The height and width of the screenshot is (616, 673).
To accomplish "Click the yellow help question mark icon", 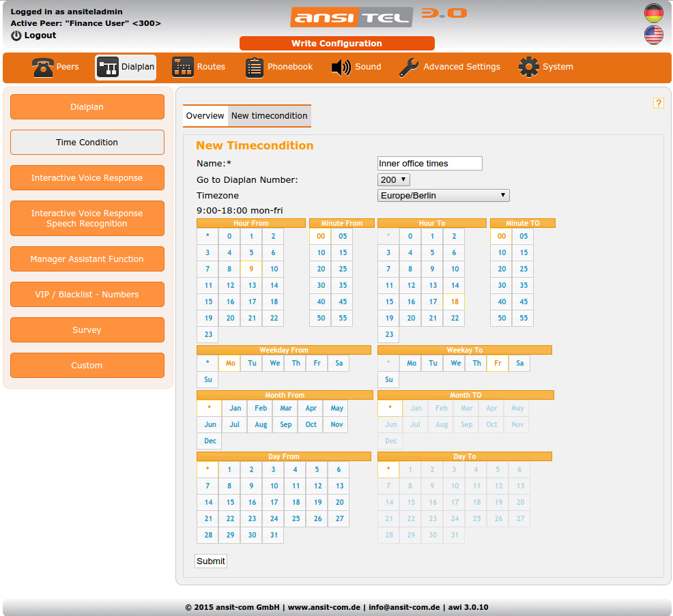I will [x=658, y=103].
